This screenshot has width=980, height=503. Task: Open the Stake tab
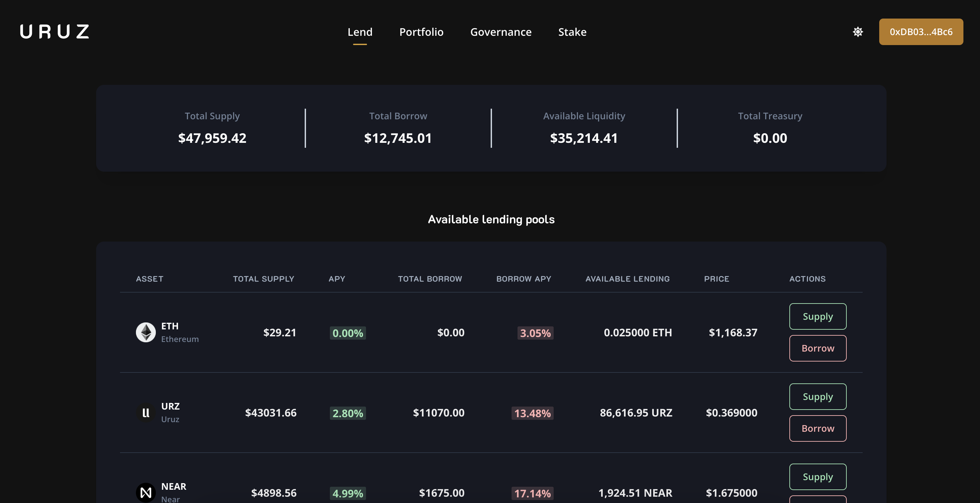572,32
